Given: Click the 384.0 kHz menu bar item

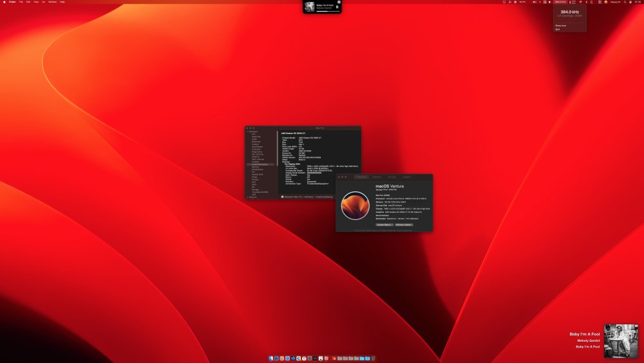Looking at the screenshot, I should coord(560,2).
